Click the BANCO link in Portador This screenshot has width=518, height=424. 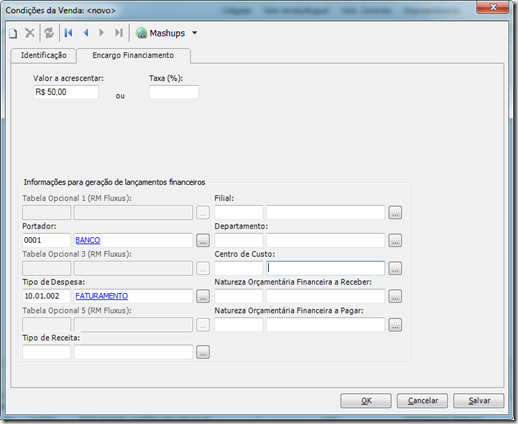[88, 240]
